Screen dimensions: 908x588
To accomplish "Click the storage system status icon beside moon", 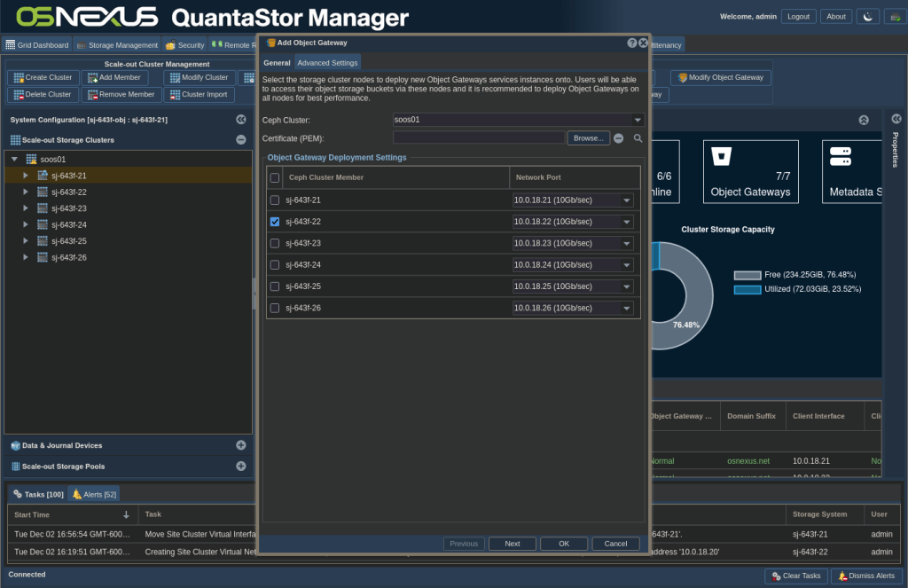I will [x=892, y=17].
